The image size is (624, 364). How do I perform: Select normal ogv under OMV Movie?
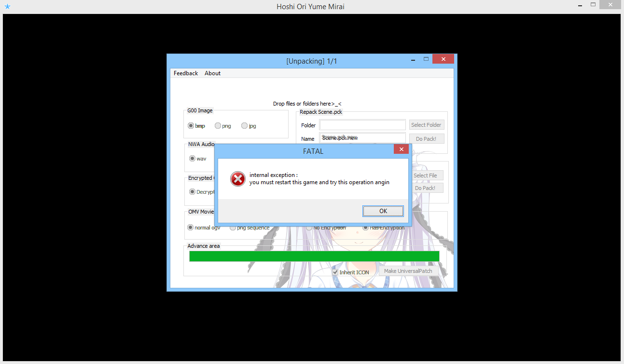[191, 227]
